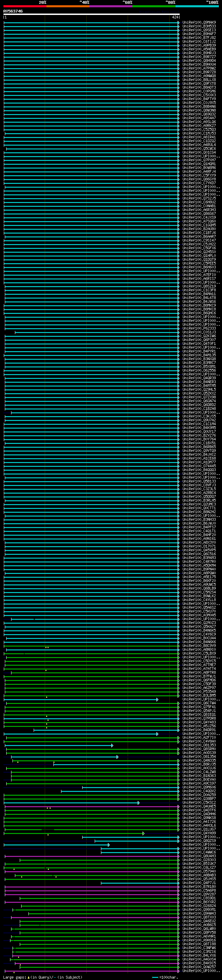Open hit UniRef100_A7P8W2
This screenshot has width=222, height=980.
pos(199,68)
